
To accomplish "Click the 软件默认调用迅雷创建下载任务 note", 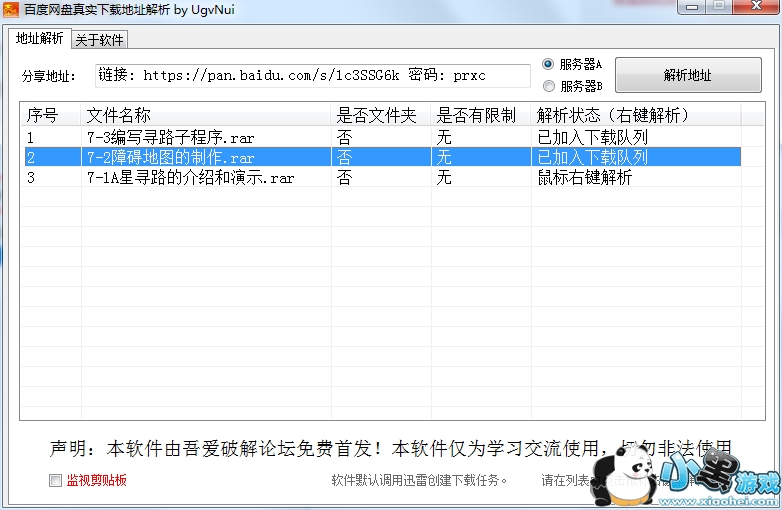I will tap(419, 481).
